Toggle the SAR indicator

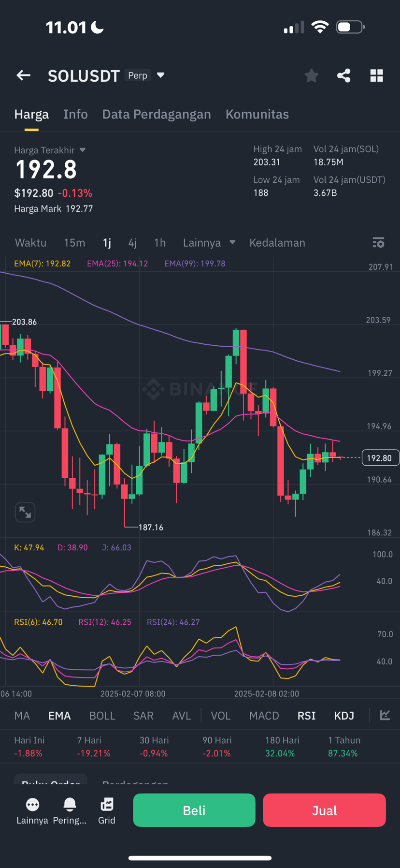(143, 716)
